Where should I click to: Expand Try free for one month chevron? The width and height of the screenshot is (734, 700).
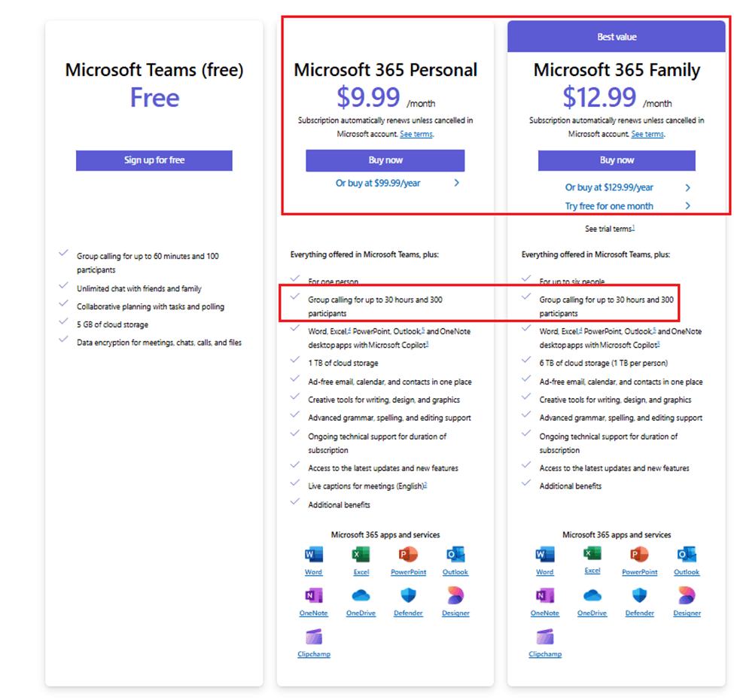click(x=687, y=206)
